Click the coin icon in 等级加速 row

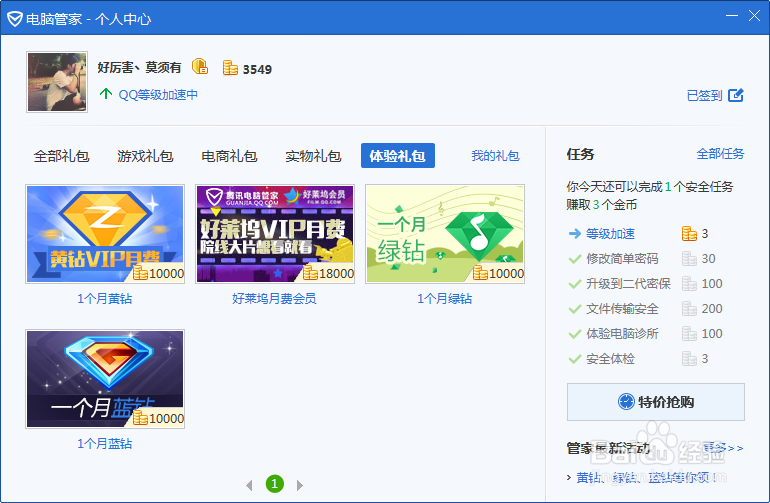click(x=689, y=233)
